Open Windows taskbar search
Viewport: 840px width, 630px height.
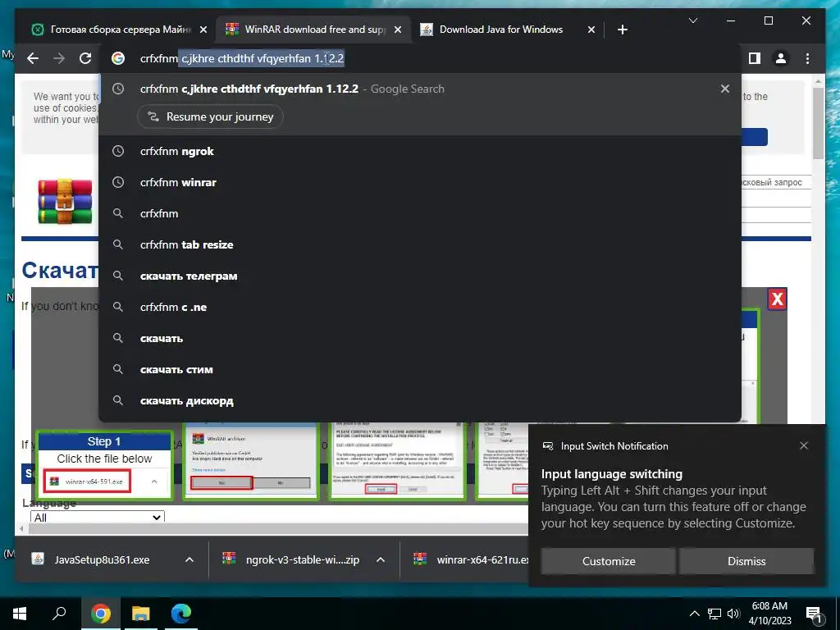click(59, 614)
